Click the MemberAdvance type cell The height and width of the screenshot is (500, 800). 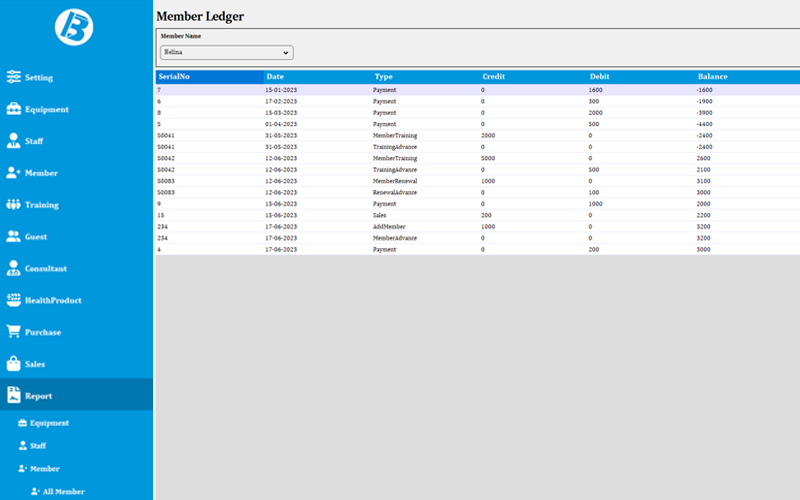[395, 238]
